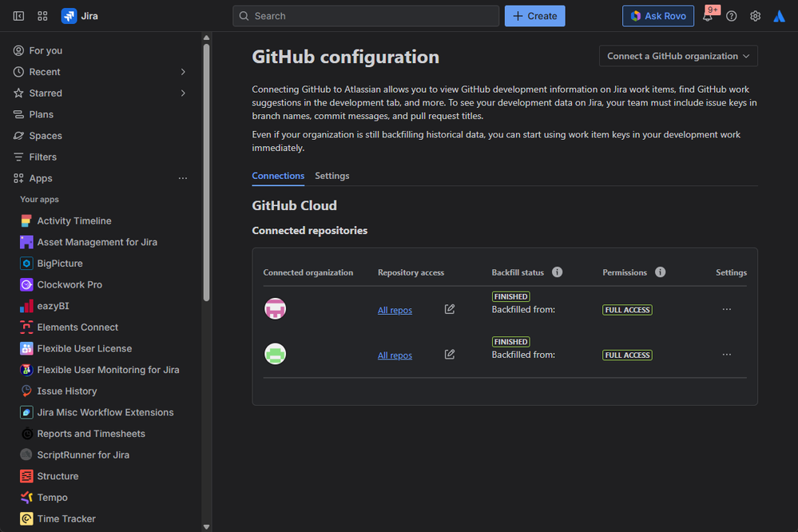The width and height of the screenshot is (798, 532).
Task: Open Flexible User Monitoring for Jira
Action: [x=101, y=370]
